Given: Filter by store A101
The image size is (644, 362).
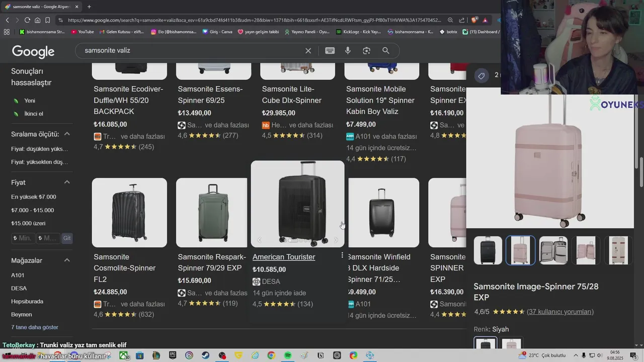Looking at the screenshot, I should (18, 275).
